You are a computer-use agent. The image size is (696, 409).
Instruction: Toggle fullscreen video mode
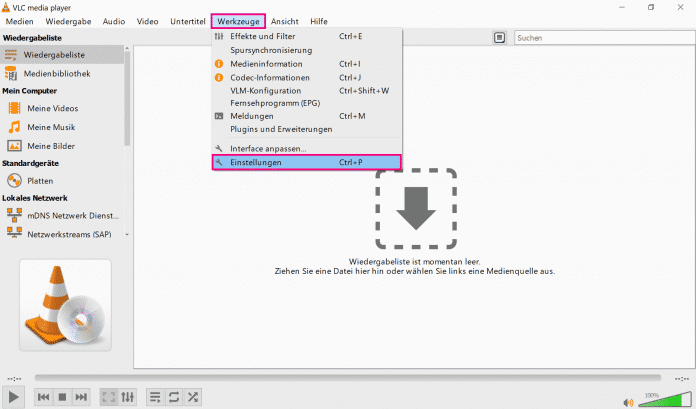[x=108, y=397]
